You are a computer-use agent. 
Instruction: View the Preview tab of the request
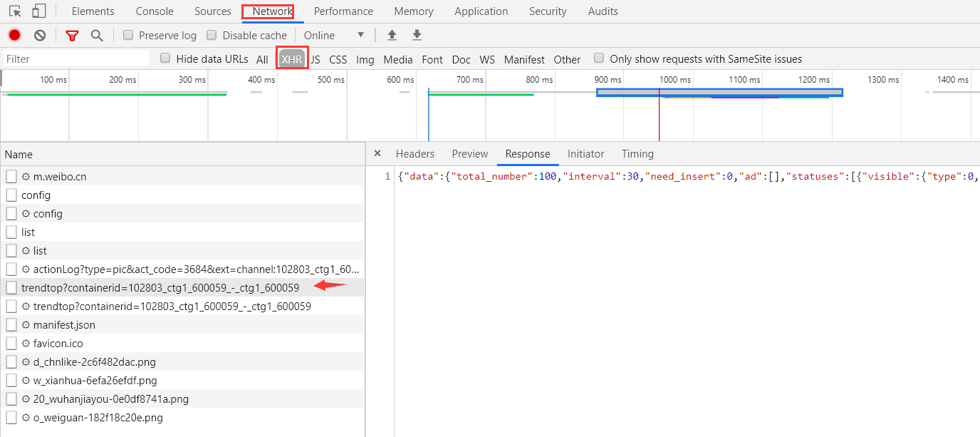tap(470, 154)
